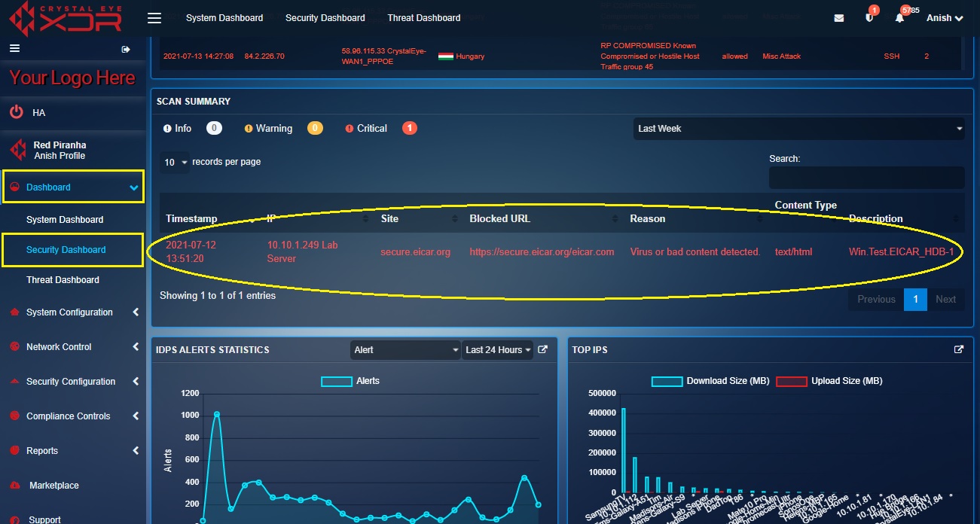Image resolution: width=980 pixels, height=524 pixels.
Task: Open the shield alerts icon
Action: [869, 18]
